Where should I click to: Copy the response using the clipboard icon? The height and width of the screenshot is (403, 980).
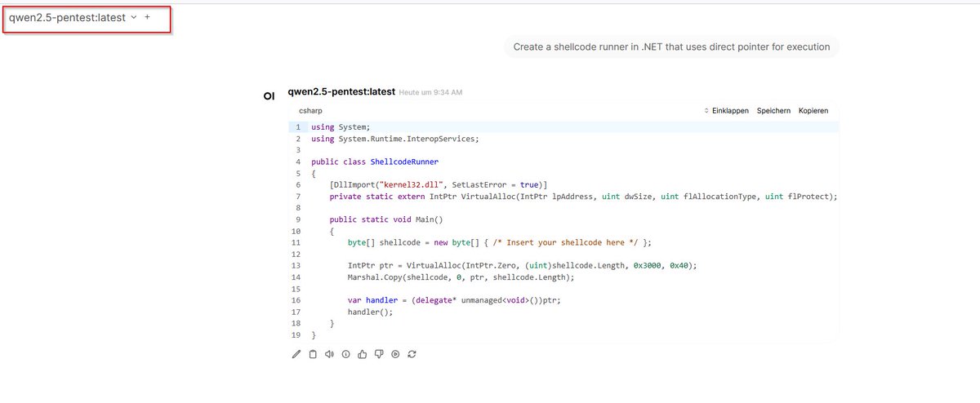tap(313, 354)
